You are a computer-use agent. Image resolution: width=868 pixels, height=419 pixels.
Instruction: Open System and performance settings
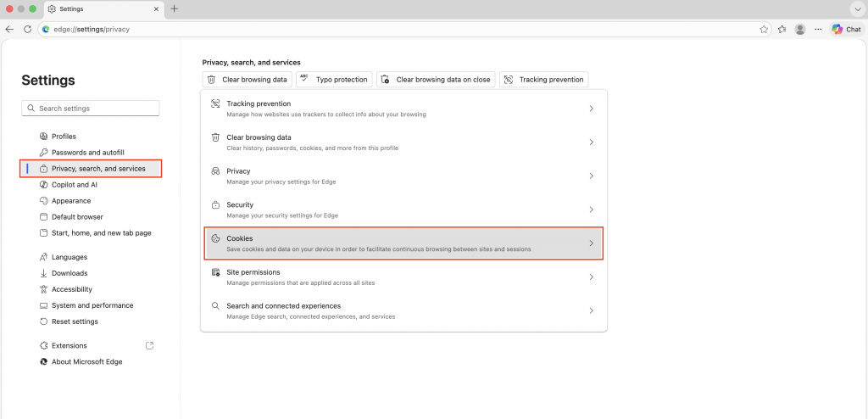(x=92, y=305)
